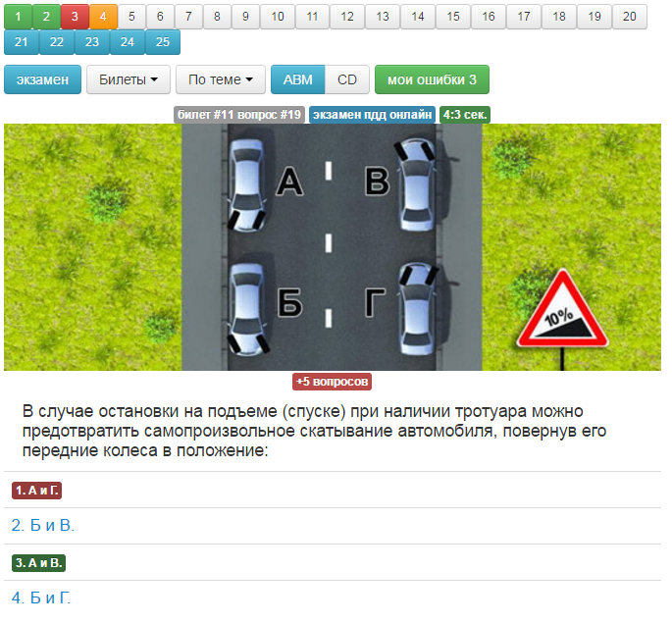Go to question number 2

tap(46, 17)
